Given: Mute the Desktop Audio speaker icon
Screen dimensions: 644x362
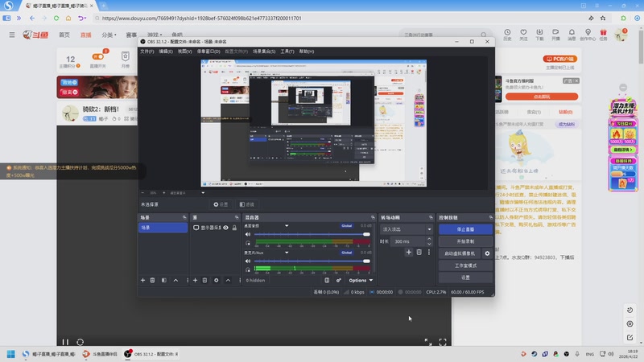Looking at the screenshot, I should [x=247, y=235].
